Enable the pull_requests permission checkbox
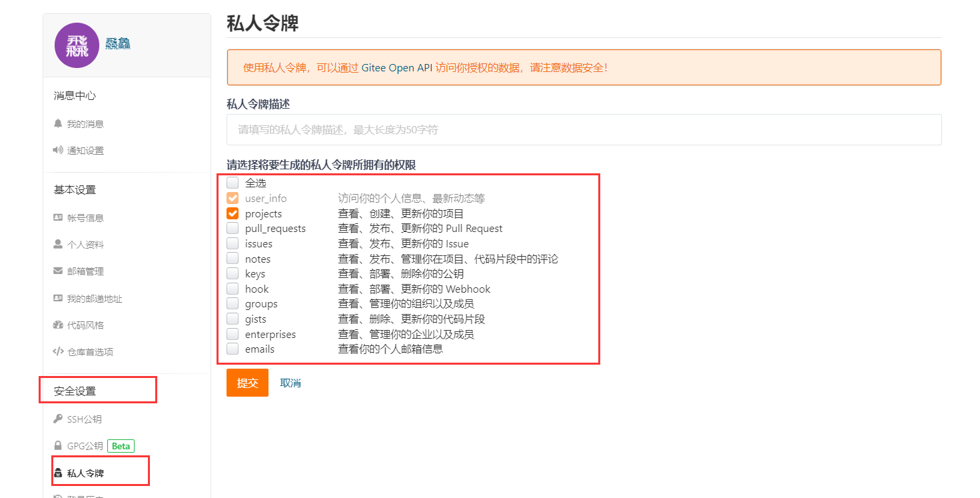The height and width of the screenshot is (498, 980). click(233, 229)
